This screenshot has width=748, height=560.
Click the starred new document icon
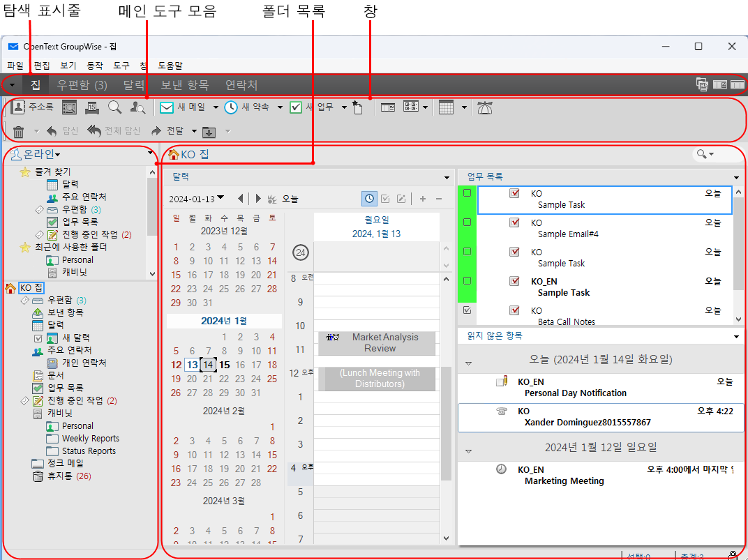pyautogui.click(x=357, y=107)
